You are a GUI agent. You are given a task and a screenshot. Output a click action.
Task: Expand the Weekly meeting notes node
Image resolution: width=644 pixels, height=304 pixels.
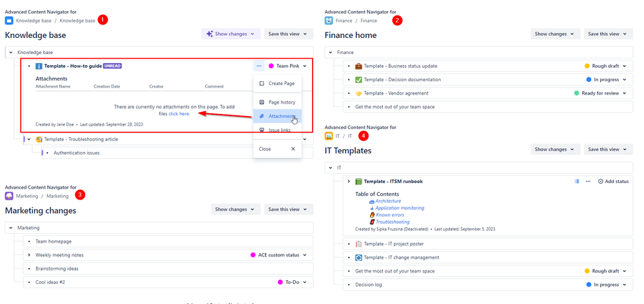coord(29,255)
